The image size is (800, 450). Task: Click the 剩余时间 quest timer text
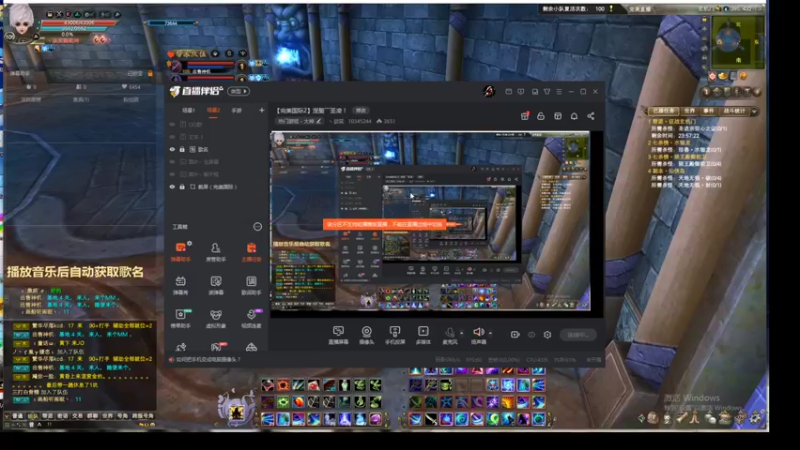[675, 136]
